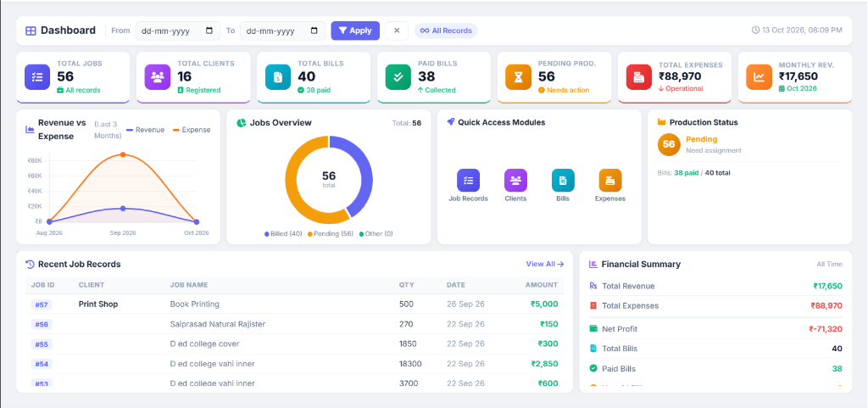The image size is (868, 408).
Task: Click the Book Printing job name
Action: (x=194, y=304)
